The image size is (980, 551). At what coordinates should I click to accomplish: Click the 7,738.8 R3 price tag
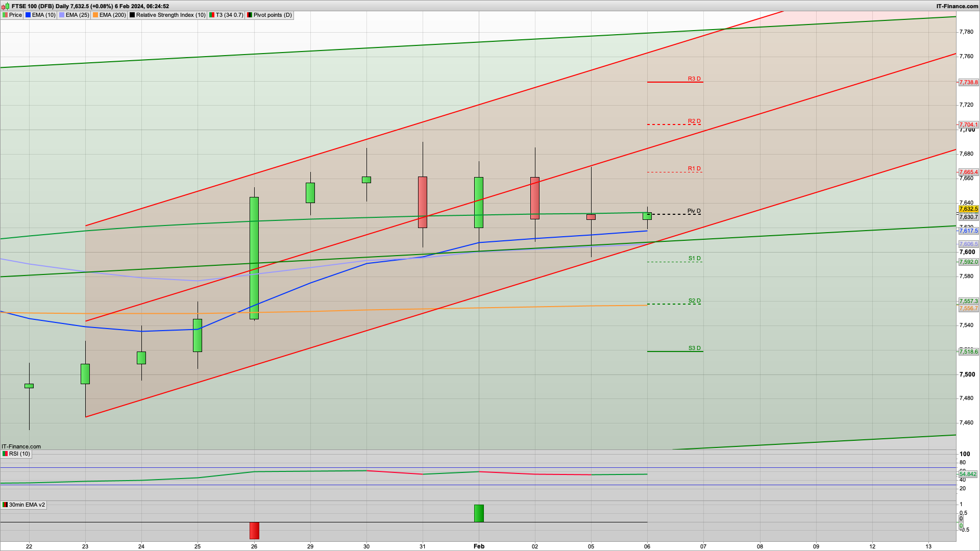(968, 82)
